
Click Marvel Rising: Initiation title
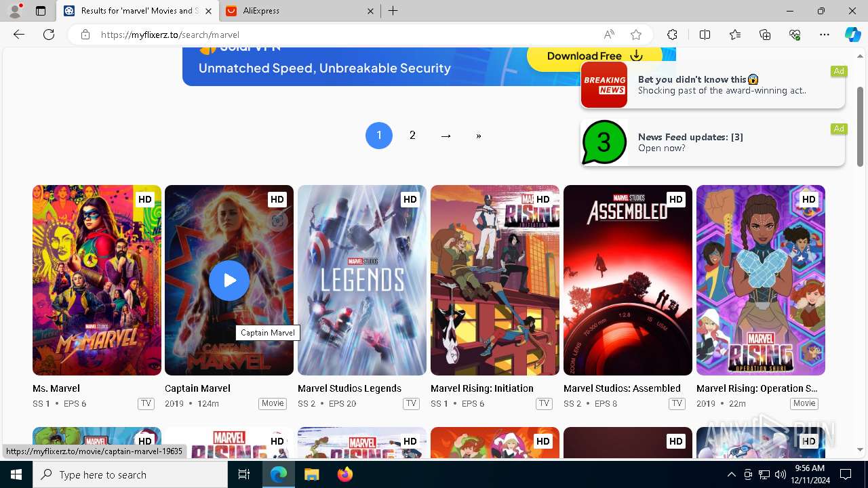click(482, 388)
